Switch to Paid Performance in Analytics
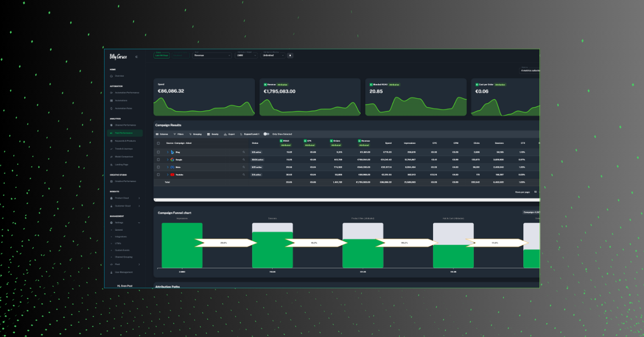This screenshot has height=337, width=644. click(x=124, y=134)
